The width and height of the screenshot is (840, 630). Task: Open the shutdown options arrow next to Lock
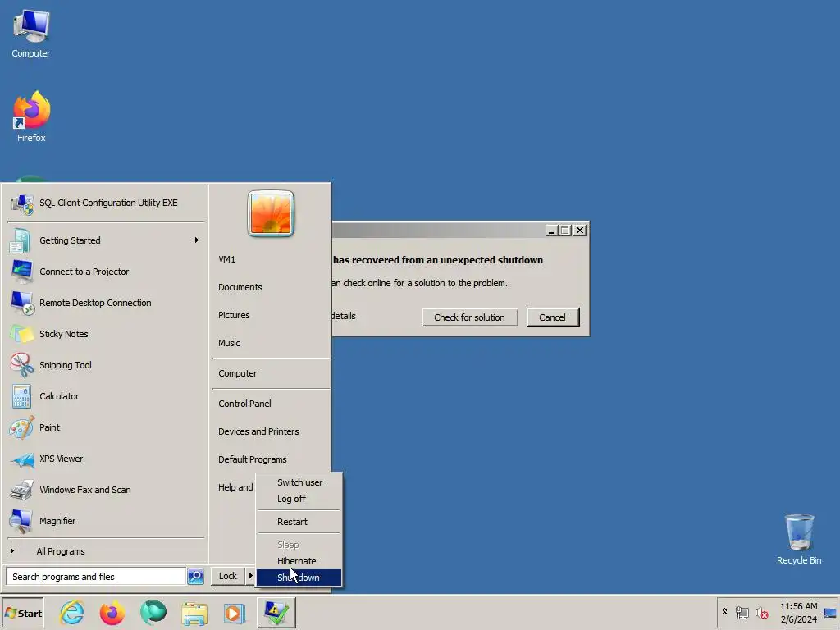click(x=250, y=576)
